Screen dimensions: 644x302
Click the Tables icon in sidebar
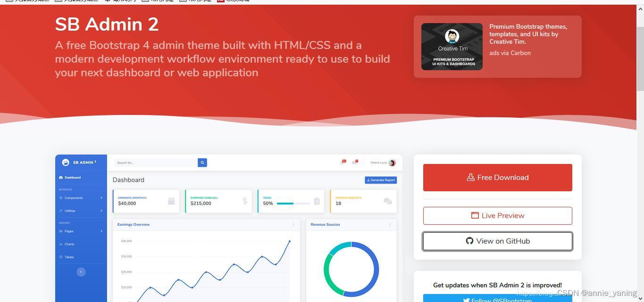(61, 257)
